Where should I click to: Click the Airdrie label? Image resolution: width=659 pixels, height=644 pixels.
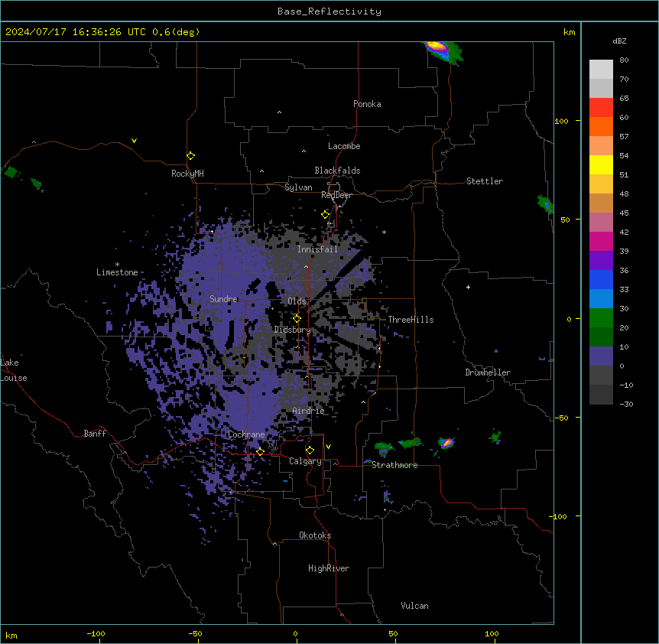click(308, 411)
